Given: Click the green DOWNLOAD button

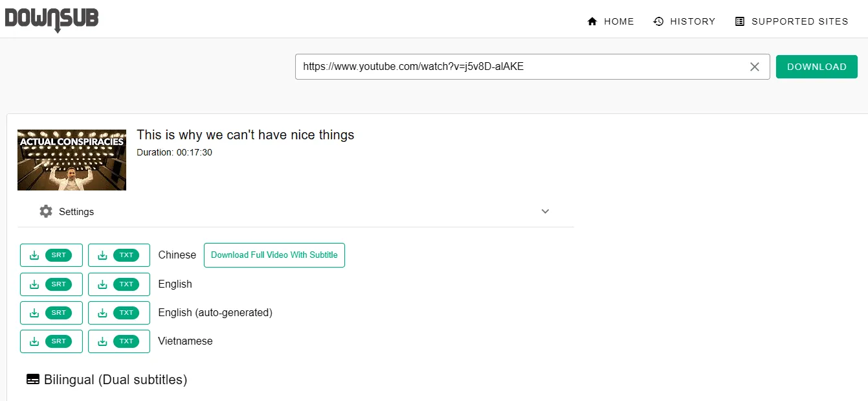Looking at the screenshot, I should click(x=817, y=67).
